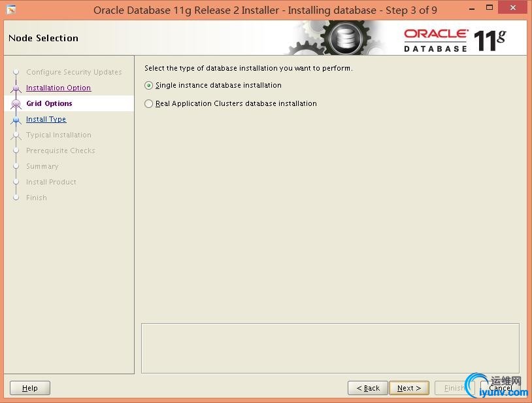
Task: Click the Typical Installation step text
Action: tap(59, 135)
